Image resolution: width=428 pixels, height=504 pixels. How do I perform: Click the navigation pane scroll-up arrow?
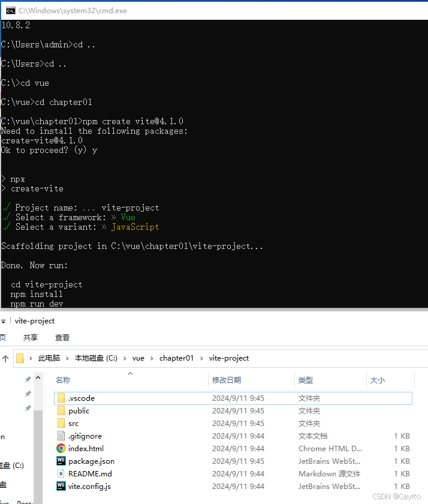(x=38, y=377)
